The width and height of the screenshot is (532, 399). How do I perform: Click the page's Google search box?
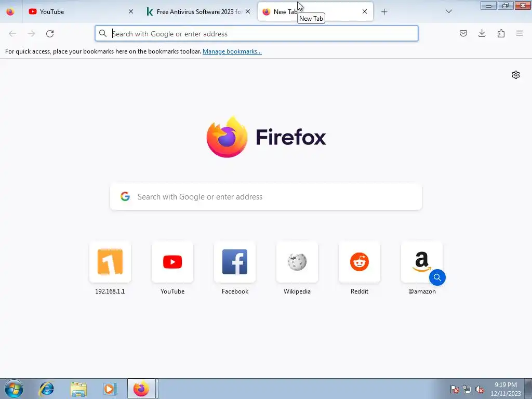(266, 197)
